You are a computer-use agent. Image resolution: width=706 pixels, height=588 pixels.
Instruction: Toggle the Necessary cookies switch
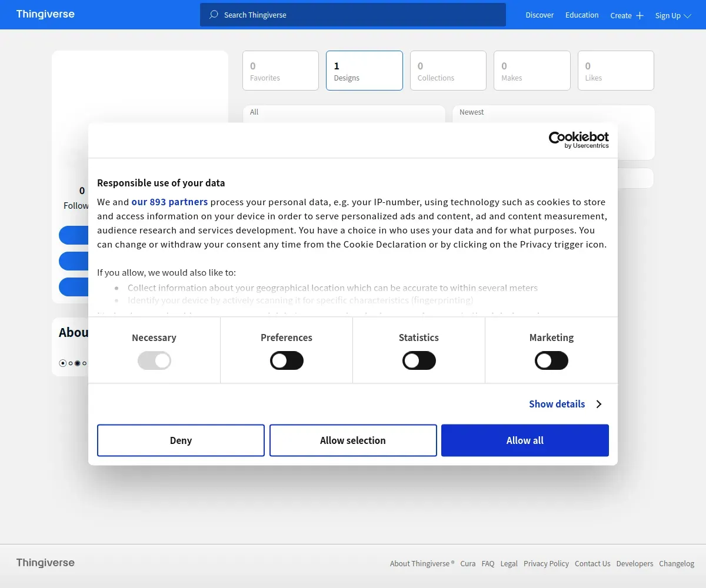pyautogui.click(x=154, y=360)
